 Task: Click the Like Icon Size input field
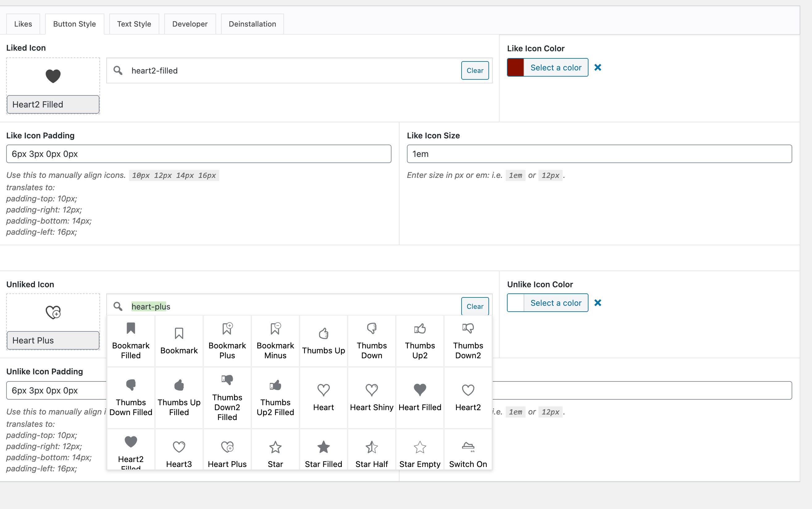[599, 154]
